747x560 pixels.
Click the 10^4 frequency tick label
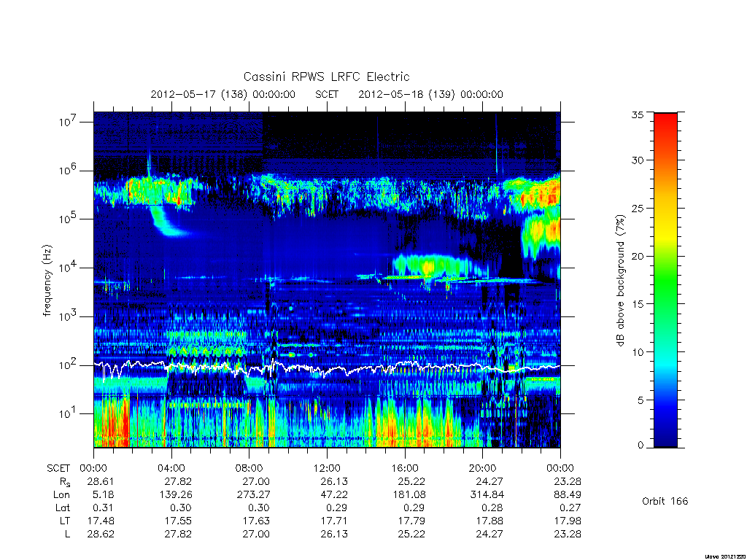click(68, 268)
